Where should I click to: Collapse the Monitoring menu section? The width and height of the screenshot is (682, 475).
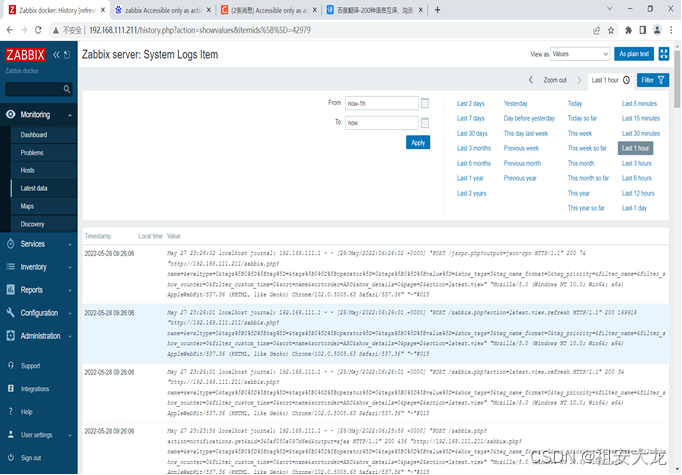(x=39, y=115)
